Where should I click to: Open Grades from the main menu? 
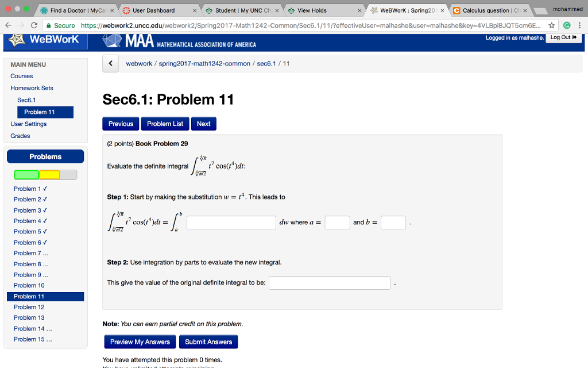[20, 136]
